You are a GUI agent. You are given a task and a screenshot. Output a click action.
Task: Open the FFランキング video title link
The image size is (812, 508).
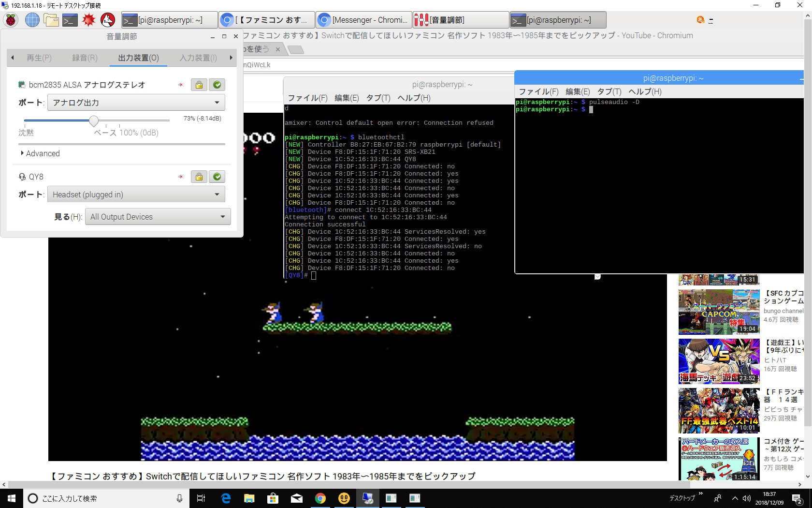[x=783, y=396]
